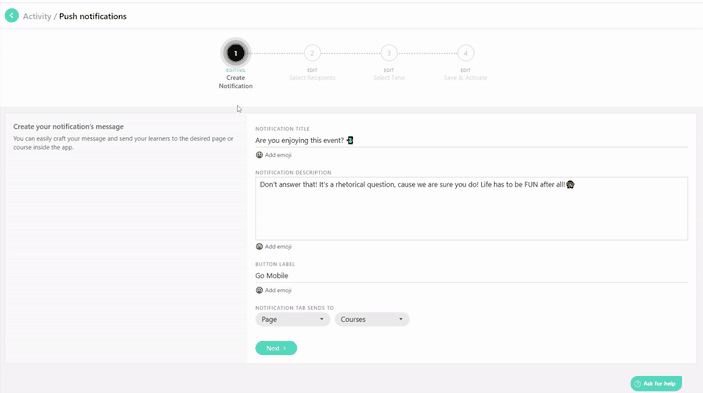Click the Next button
This screenshot has height=393, width=703.
pos(276,348)
